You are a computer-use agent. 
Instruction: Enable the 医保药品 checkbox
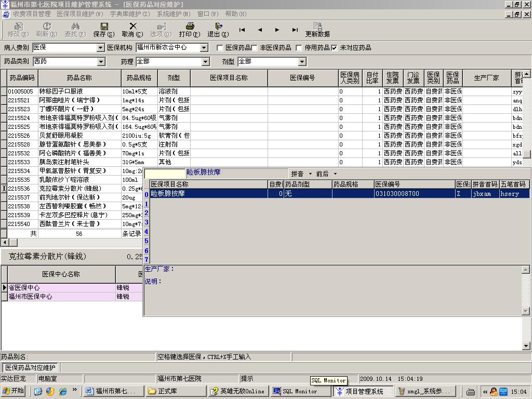(220, 48)
